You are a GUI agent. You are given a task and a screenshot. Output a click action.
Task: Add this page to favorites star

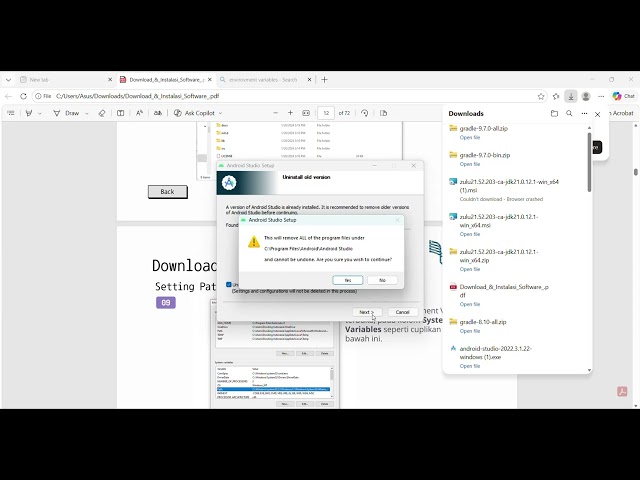pyautogui.click(x=541, y=96)
